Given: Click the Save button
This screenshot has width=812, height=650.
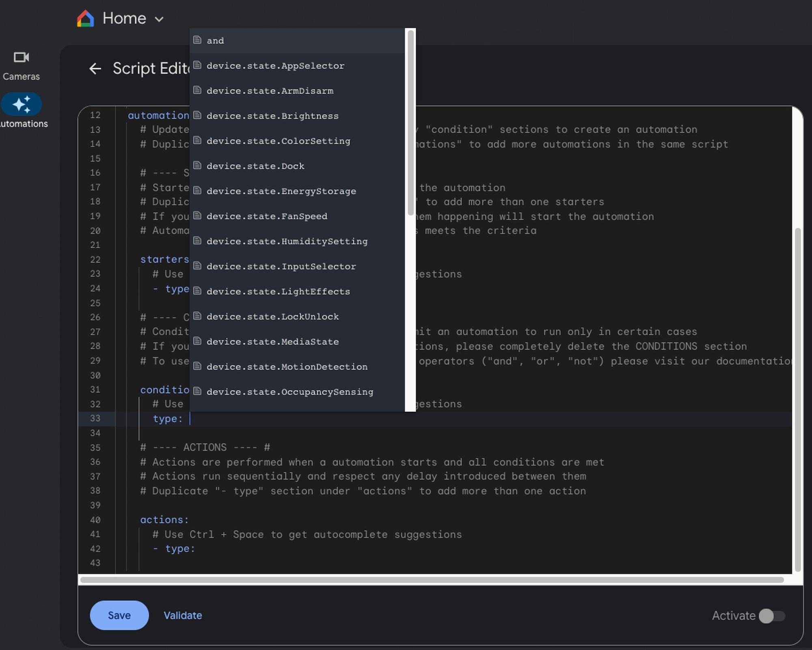Looking at the screenshot, I should 119,615.
